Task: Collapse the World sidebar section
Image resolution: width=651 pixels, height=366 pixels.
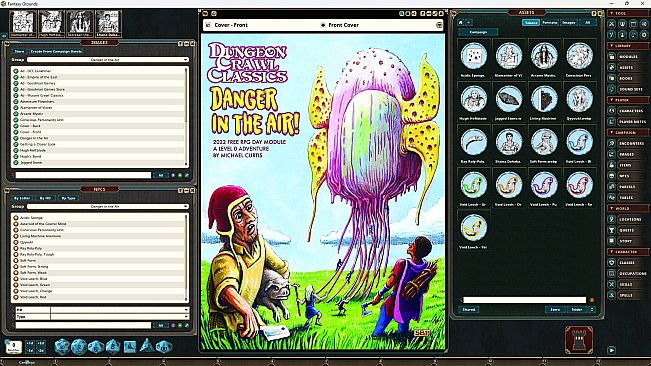Action: [x=628, y=208]
